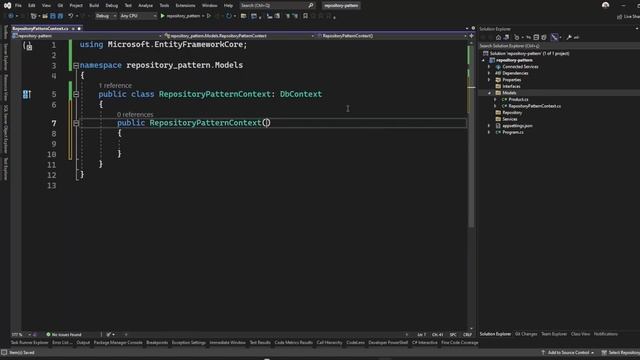Expand the Connected Services node

click(x=489, y=67)
